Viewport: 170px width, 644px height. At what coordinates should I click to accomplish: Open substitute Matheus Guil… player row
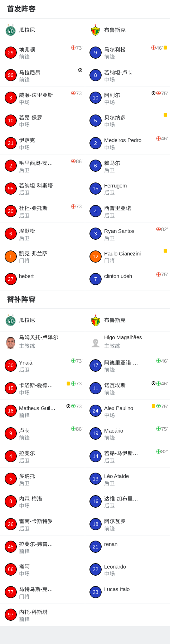42,411
